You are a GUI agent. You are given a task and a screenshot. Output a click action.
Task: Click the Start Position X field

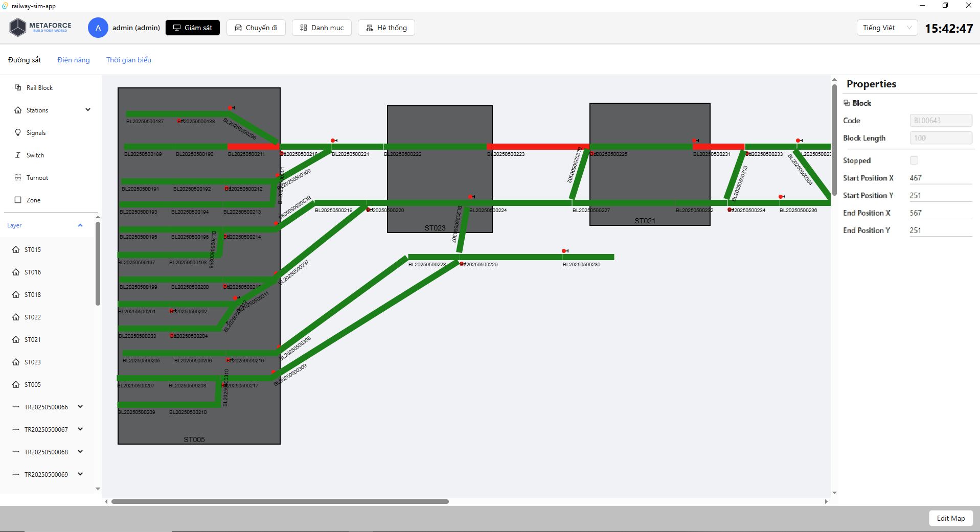(940, 178)
